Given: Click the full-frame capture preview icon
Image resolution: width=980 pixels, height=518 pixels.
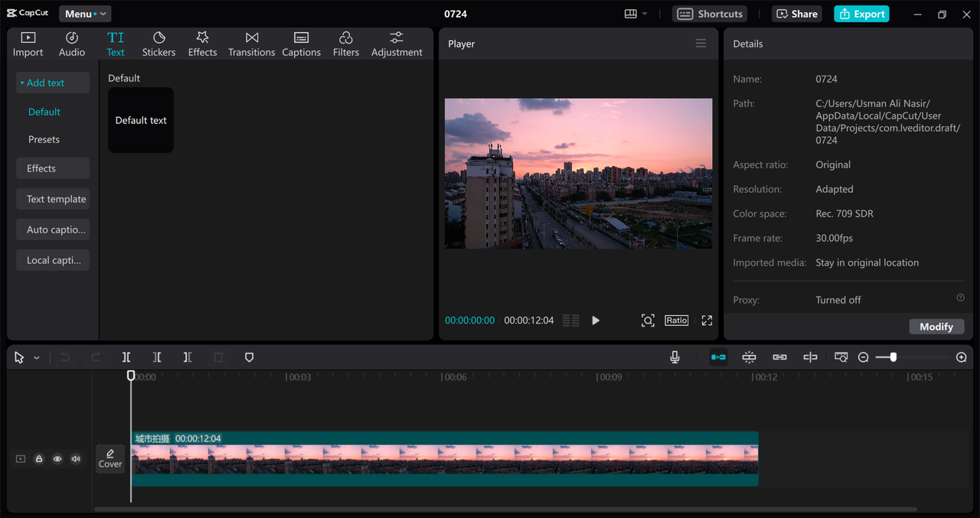Looking at the screenshot, I should coord(648,321).
